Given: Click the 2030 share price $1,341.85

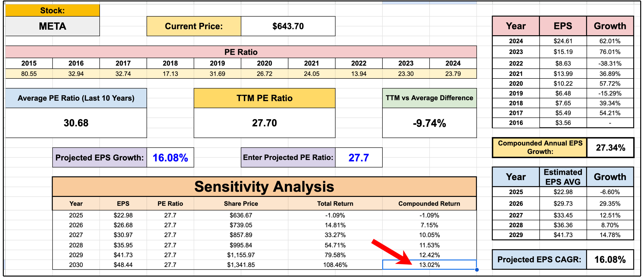Looking at the screenshot, I should tap(241, 265).
